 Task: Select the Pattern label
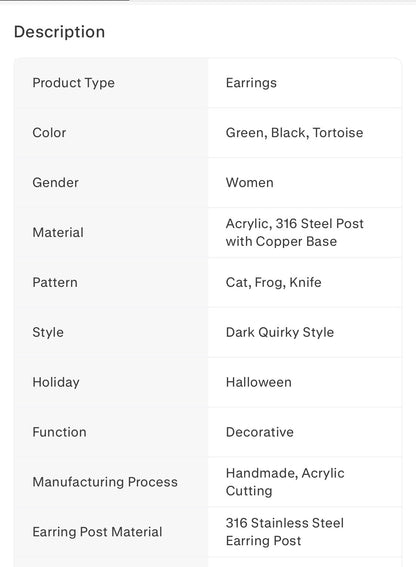coord(55,282)
